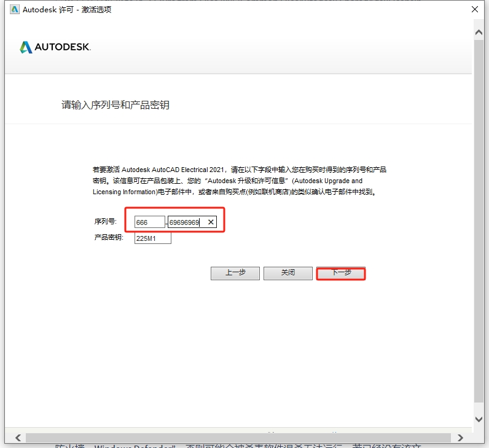Screen dimensions: 489x448
Task: Click the Autodesk icon in the title bar
Action: click(14, 9)
